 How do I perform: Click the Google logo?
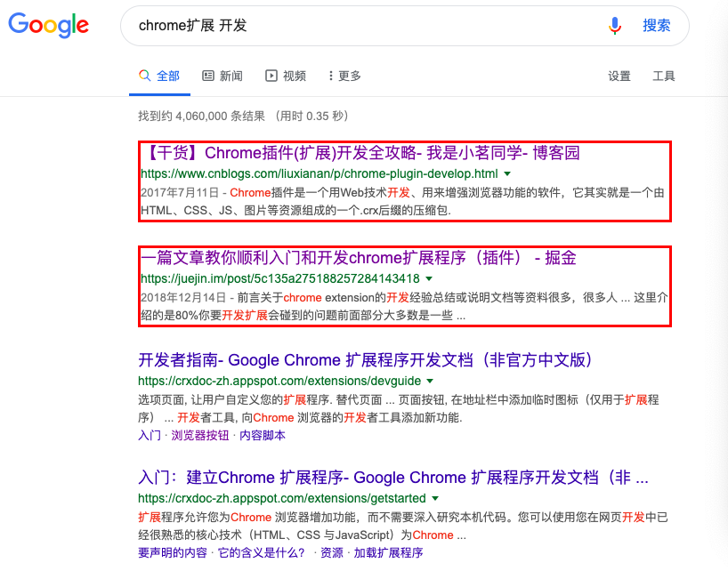coord(48,26)
